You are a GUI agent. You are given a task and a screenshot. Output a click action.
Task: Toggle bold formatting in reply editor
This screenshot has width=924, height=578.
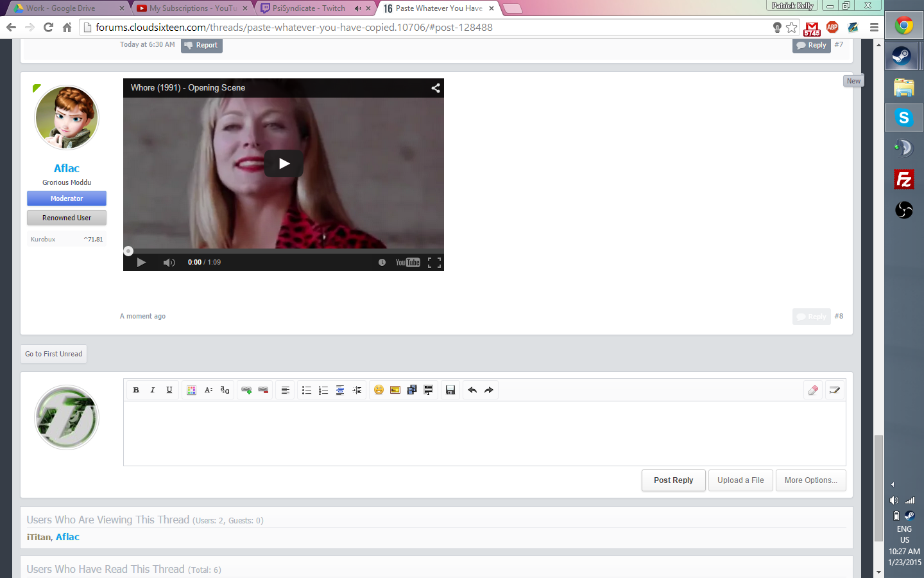coord(136,390)
